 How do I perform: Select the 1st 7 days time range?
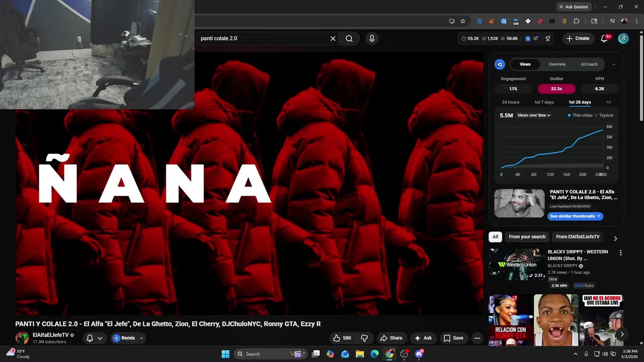[x=544, y=102]
